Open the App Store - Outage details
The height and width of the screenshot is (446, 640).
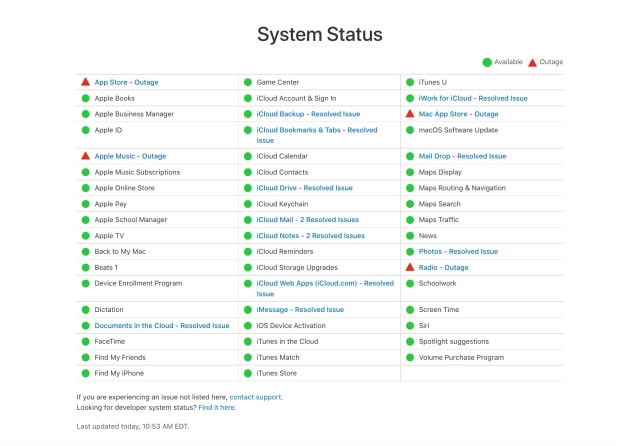tap(126, 82)
